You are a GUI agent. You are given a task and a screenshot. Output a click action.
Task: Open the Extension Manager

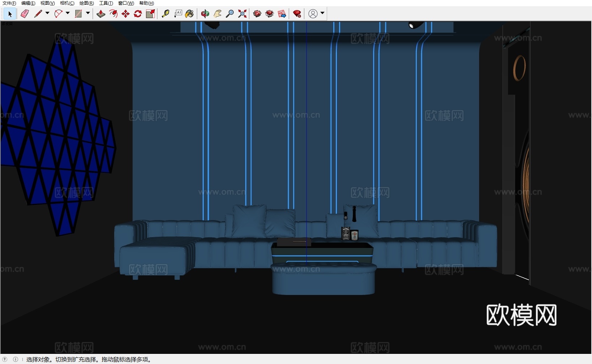coord(297,14)
